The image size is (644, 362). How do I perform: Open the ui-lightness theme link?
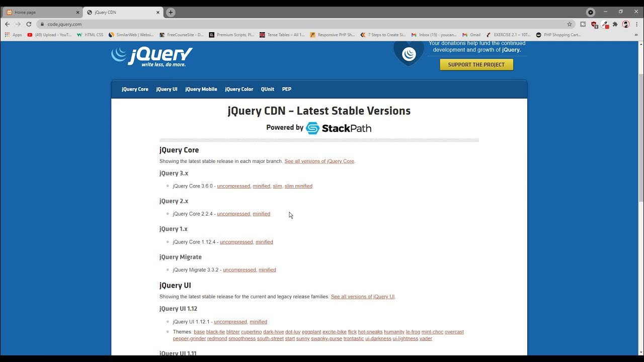click(406, 339)
